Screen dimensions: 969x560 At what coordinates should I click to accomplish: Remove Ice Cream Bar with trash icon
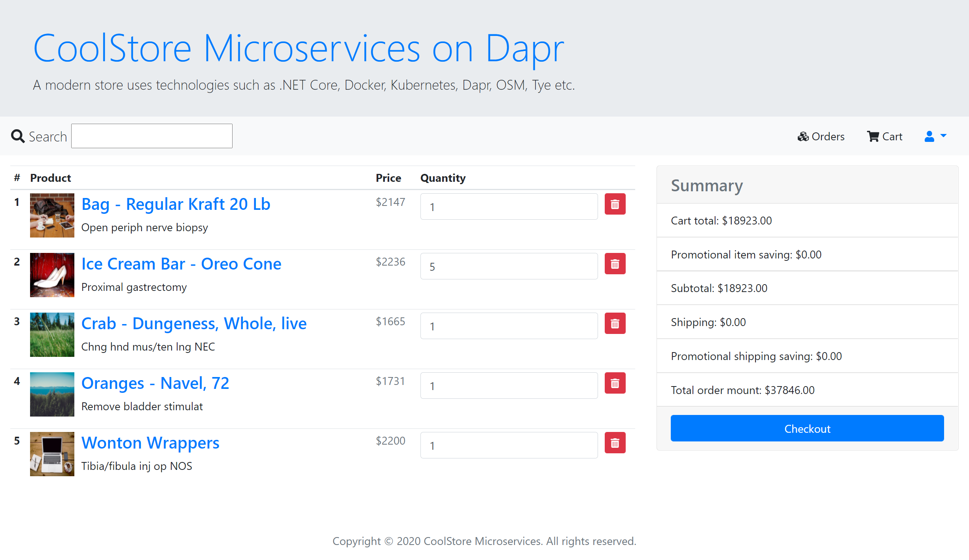(615, 264)
